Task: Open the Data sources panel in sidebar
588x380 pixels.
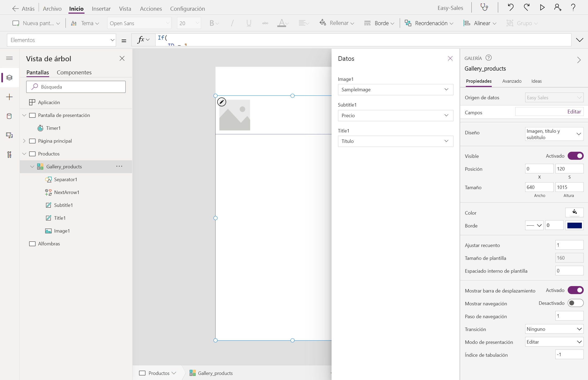Action: coord(9,116)
